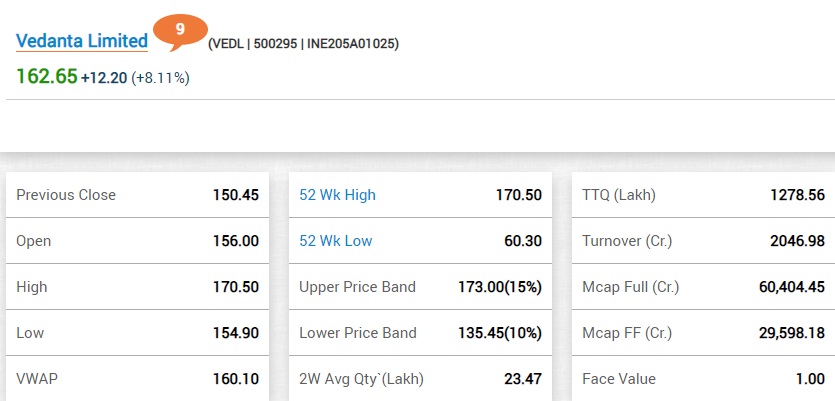Select the current price 162.65

47,77
